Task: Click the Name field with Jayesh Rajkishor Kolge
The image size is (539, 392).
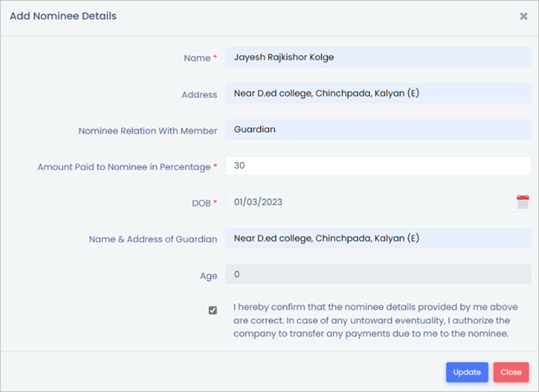Action: pos(378,58)
